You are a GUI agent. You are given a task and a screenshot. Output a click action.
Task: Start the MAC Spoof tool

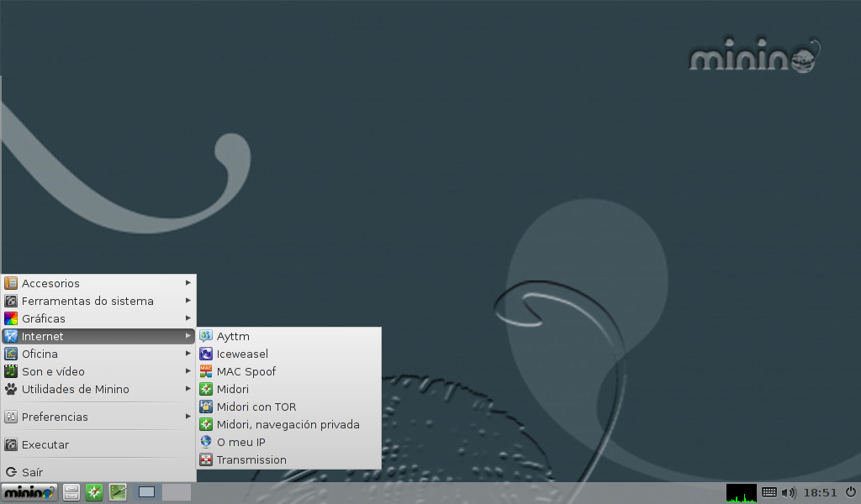[x=289, y=372]
